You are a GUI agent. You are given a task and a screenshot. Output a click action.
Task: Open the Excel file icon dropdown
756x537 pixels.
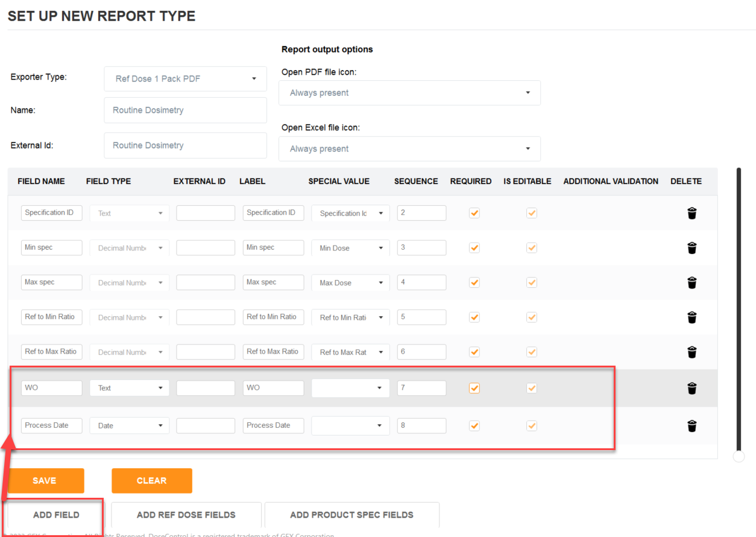409,149
